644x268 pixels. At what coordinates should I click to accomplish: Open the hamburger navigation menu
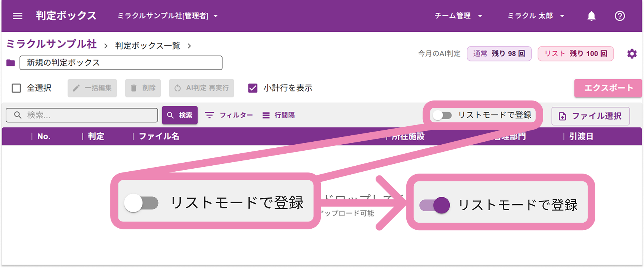[x=18, y=16]
